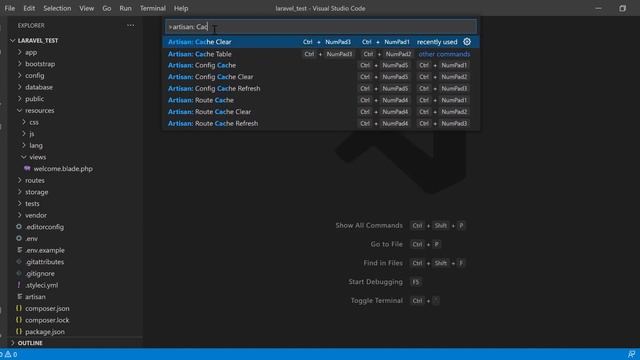Open the Terminal menu
Image resolution: width=640 pixels, height=360 pixels.
coord(153,8)
